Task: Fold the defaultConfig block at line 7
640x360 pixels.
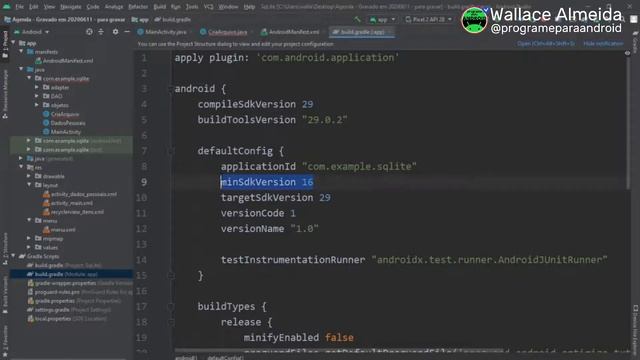Action: [171, 151]
